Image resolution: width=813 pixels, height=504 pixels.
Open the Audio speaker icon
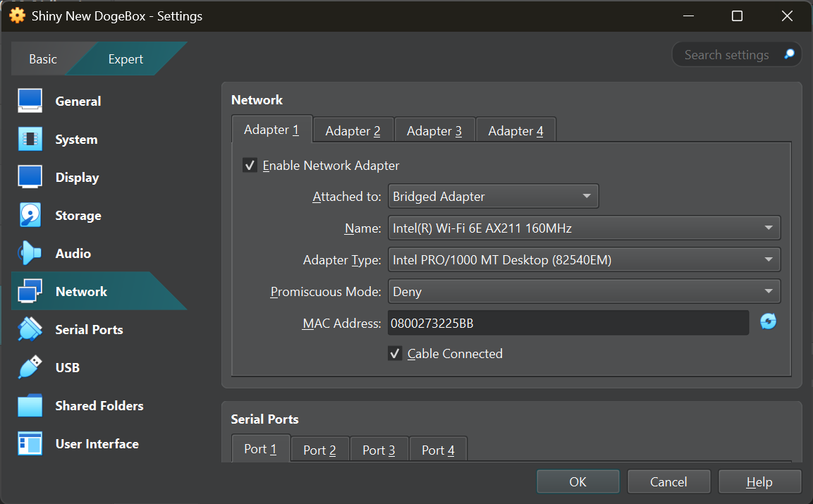(x=30, y=253)
